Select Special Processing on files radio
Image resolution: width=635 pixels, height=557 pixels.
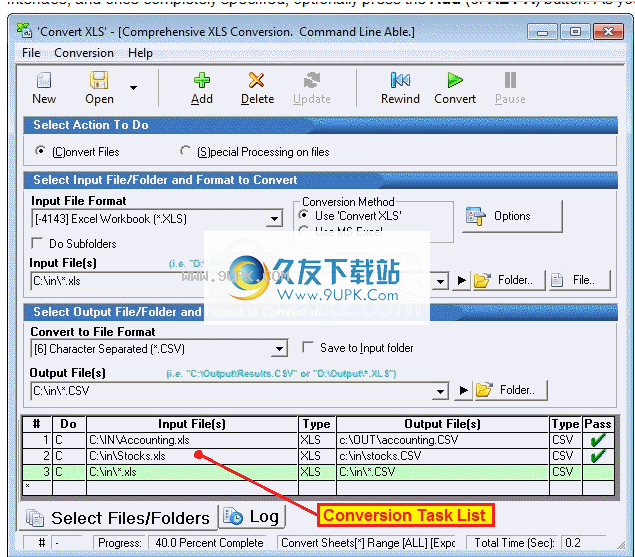185,151
